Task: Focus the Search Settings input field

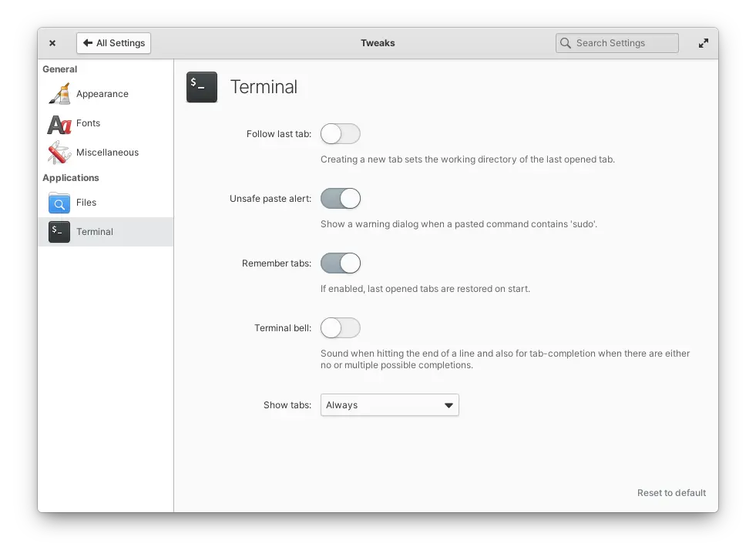Action: (624, 43)
